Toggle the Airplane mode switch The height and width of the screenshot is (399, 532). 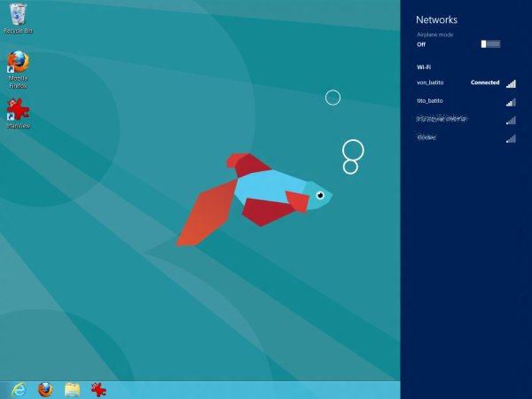[x=490, y=43]
